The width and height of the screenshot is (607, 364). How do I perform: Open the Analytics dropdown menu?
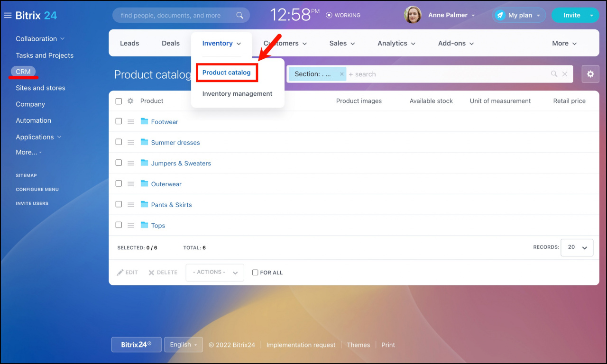(396, 43)
